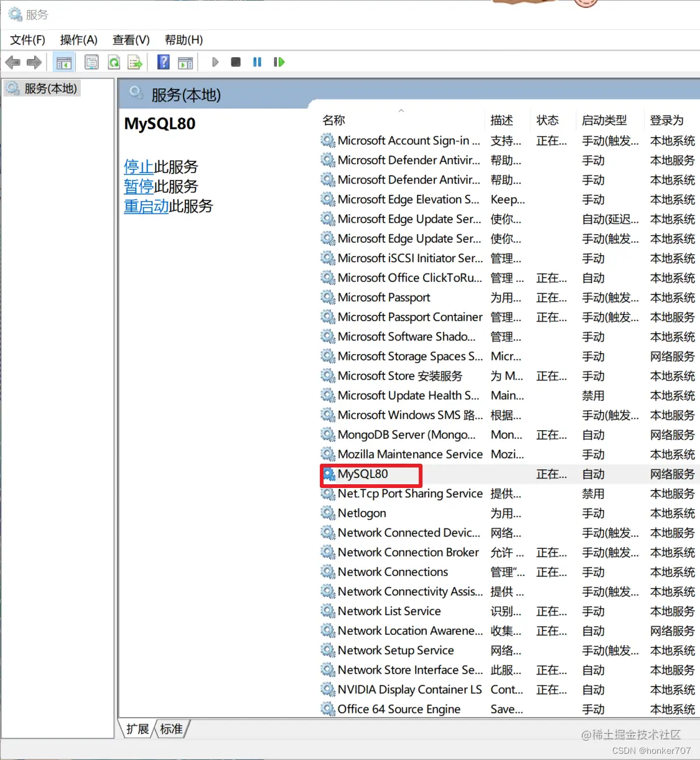Viewport: 700px width, 760px height.
Task: Select Network Location Awareness row
Action: coord(509,631)
